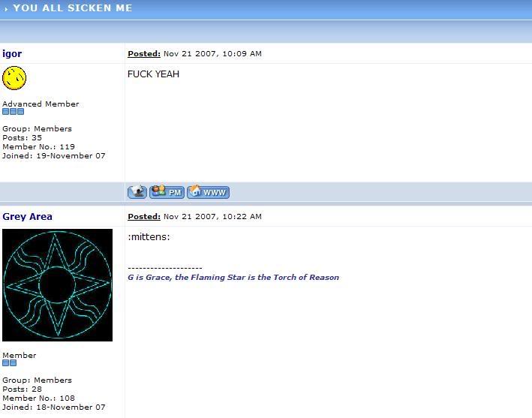Open igor's profile card icon button
This screenshot has height=418, width=532.
coord(137,192)
